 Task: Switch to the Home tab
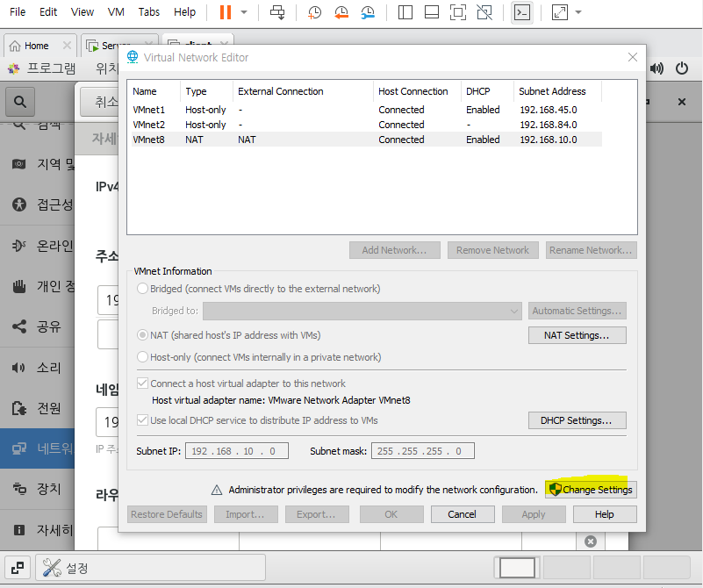coord(36,46)
